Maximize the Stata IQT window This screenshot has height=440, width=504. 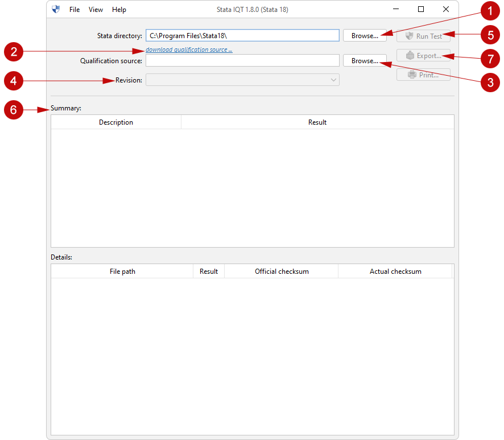(x=421, y=9)
